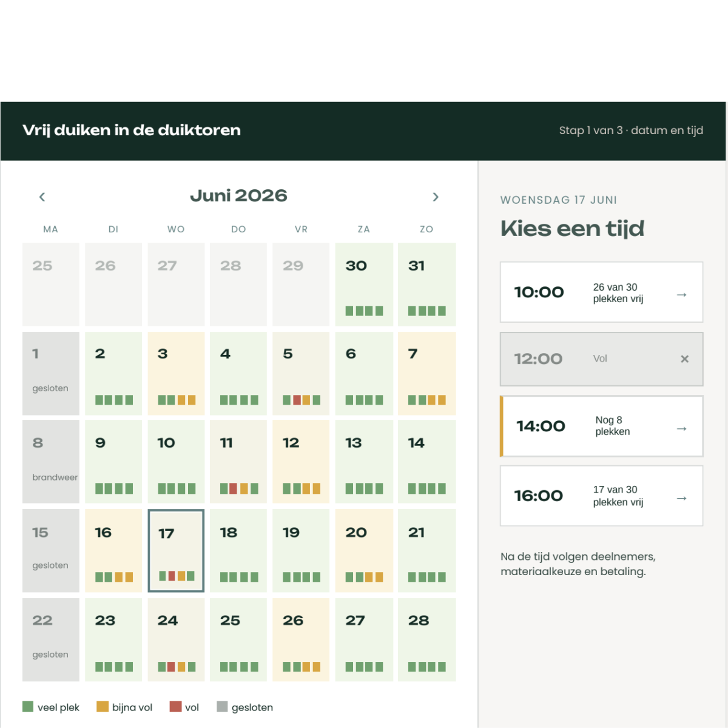Go to next month with right chevron

tap(435, 197)
